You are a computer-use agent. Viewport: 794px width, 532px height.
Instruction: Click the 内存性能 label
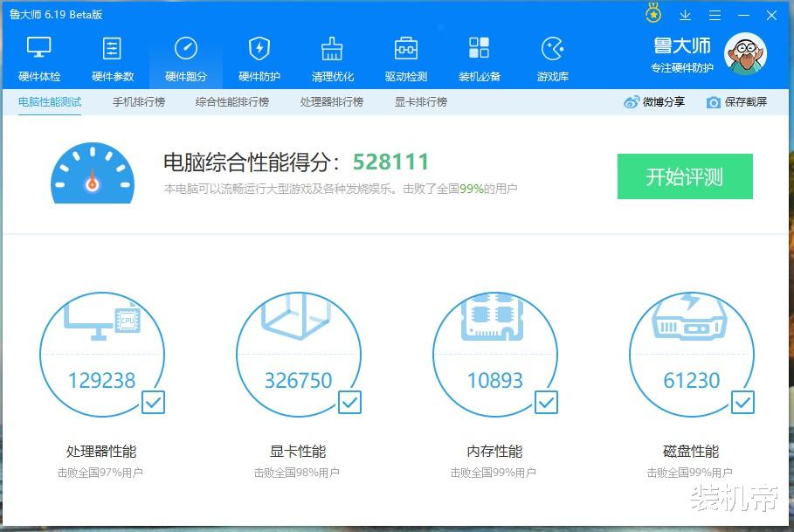pyautogui.click(x=494, y=451)
